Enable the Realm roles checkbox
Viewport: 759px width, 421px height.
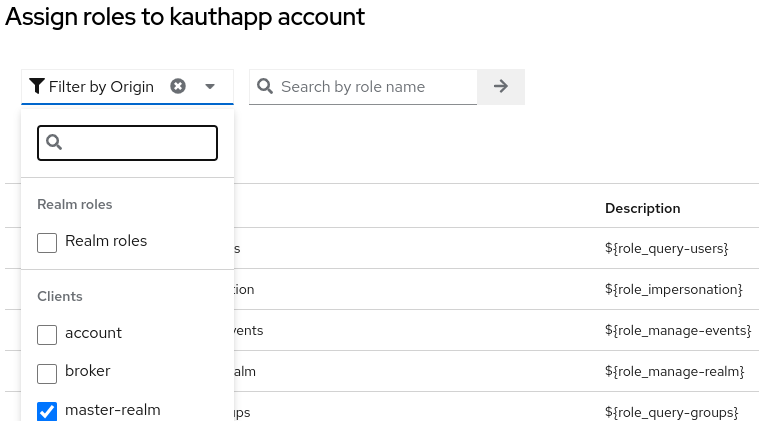pos(47,242)
